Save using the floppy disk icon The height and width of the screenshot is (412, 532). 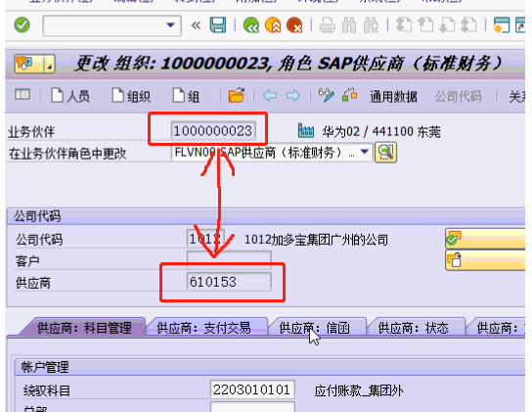218,25
